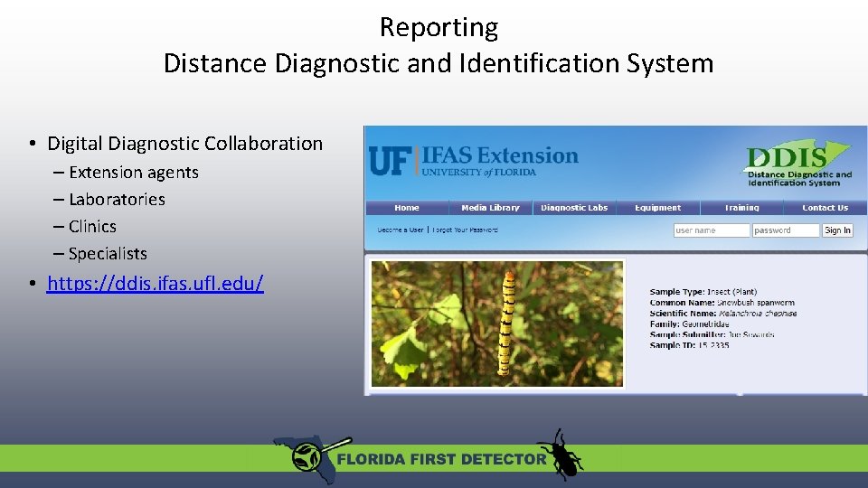Click the 'Reporting' slide title line
This screenshot has height=488, width=868.
coord(439,28)
